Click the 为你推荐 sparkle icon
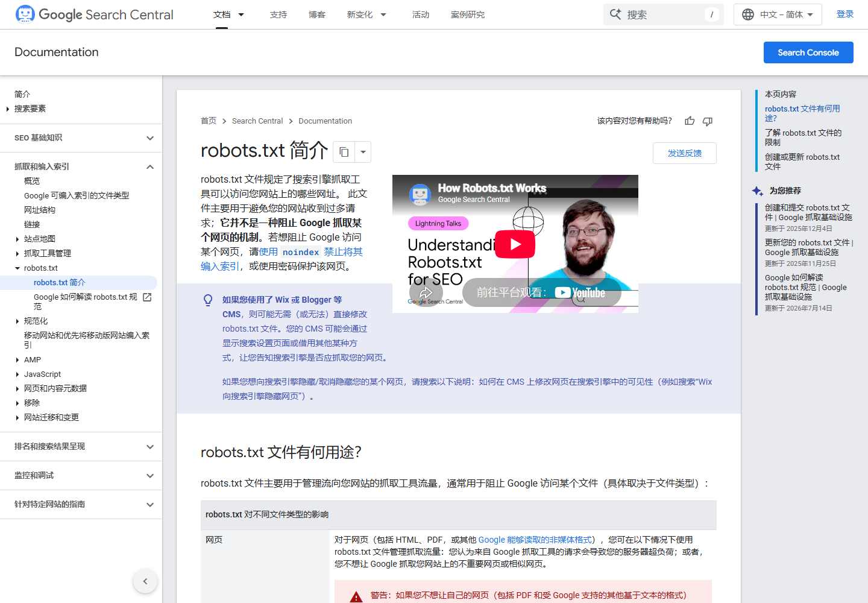The height and width of the screenshot is (603, 868). pyautogui.click(x=758, y=191)
